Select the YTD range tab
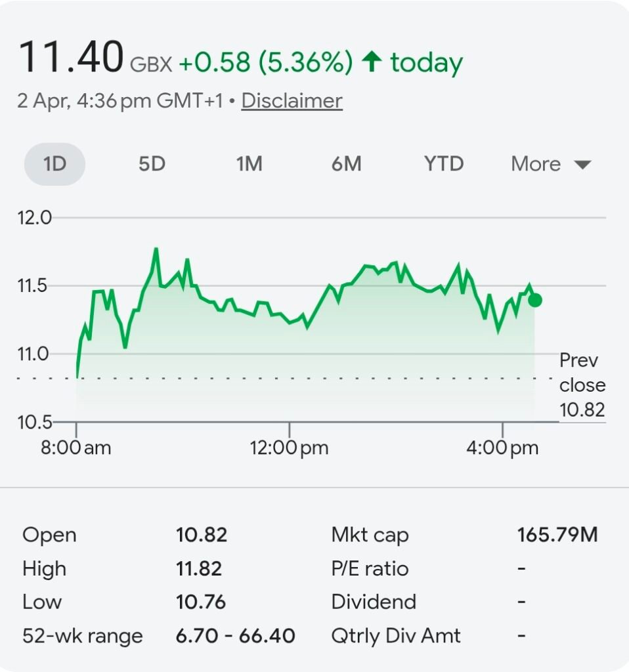The width and height of the screenshot is (629, 672). coord(444,164)
